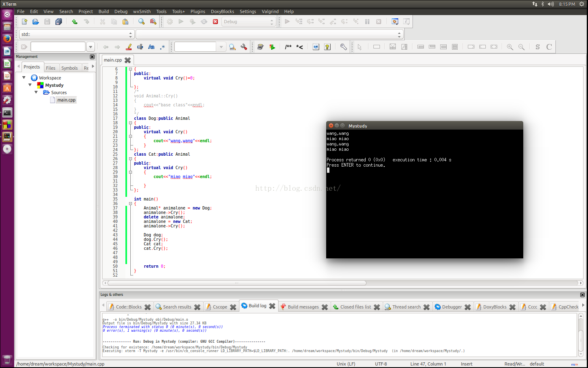Switch to the Debugger log tab
The image size is (588, 368).
[452, 307]
